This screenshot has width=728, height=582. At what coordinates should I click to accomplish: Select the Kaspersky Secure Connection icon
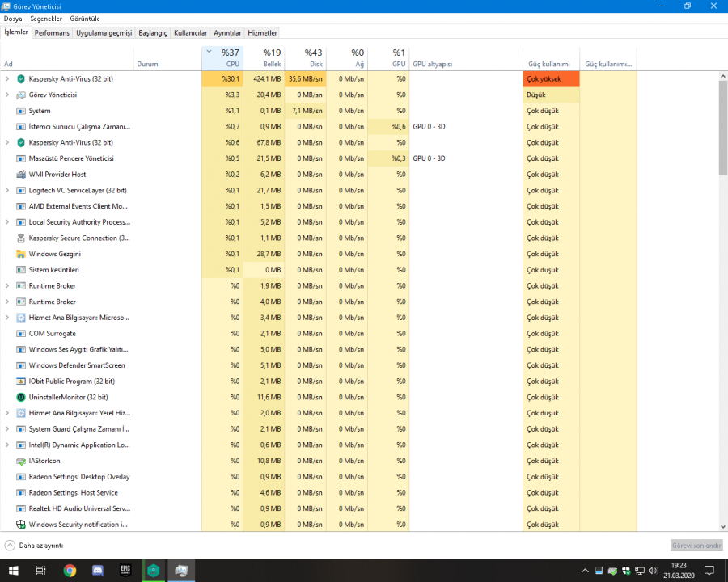click(21, 238)
